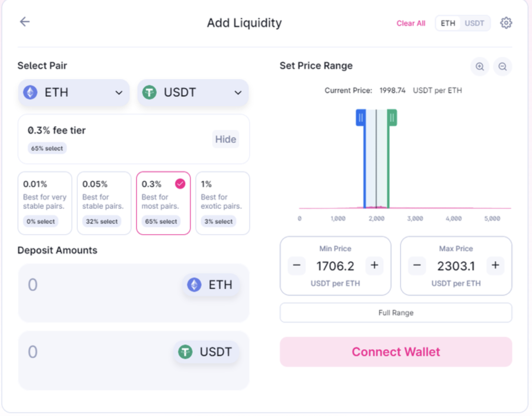Switch the price display to USDT

(x=474, y=23)
